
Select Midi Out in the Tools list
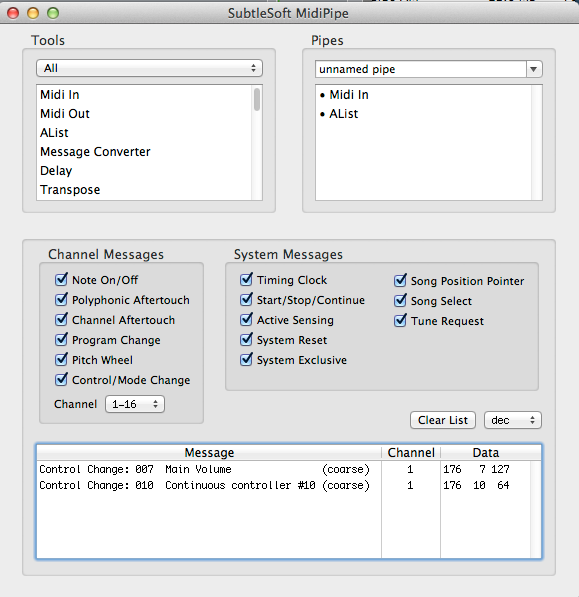click(145, 113)
